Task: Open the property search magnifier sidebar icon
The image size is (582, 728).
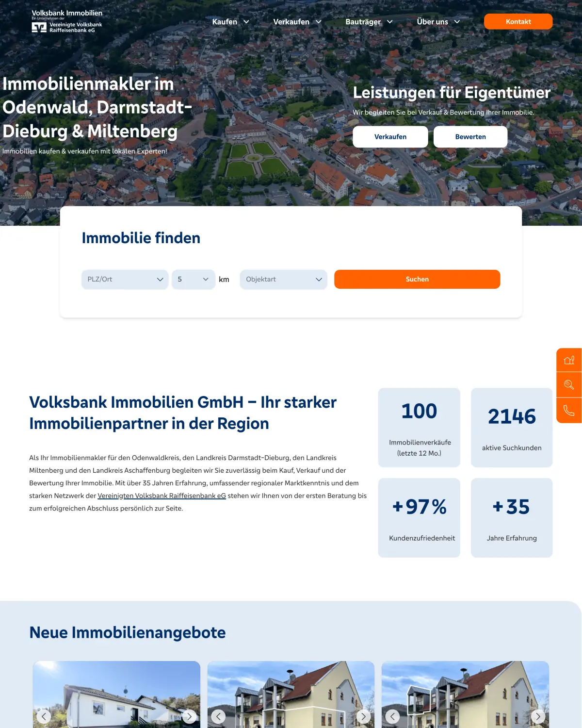Action: [569, 385]
